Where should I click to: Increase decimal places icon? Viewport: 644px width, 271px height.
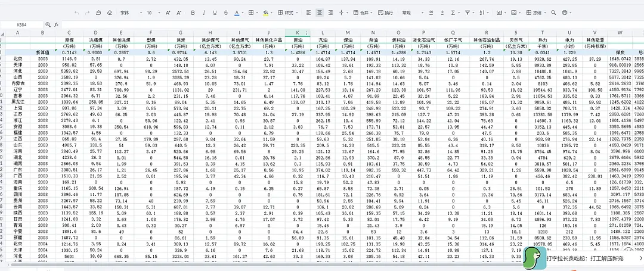pos(431,13)
